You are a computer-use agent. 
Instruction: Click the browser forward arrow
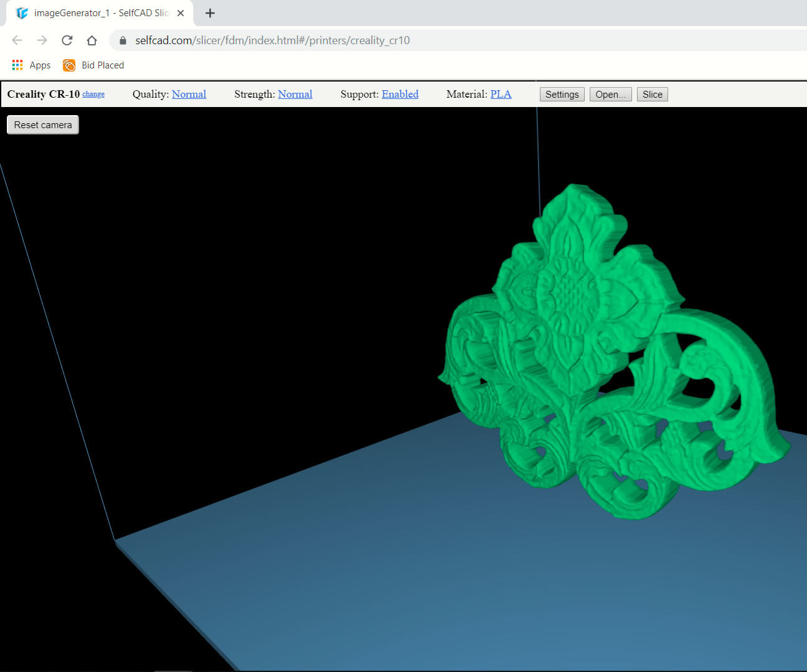[x=42, y=40]
